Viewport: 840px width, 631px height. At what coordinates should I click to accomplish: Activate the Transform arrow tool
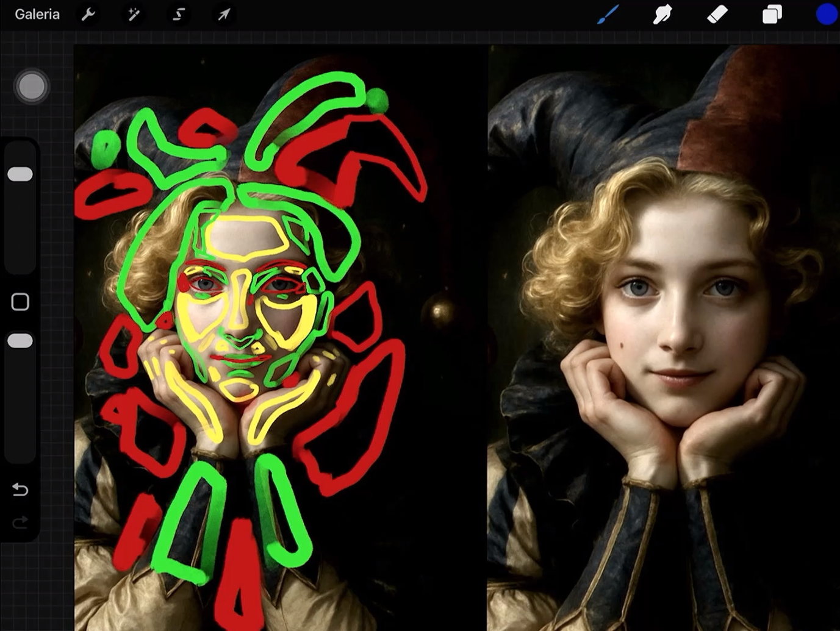point(224,14)
